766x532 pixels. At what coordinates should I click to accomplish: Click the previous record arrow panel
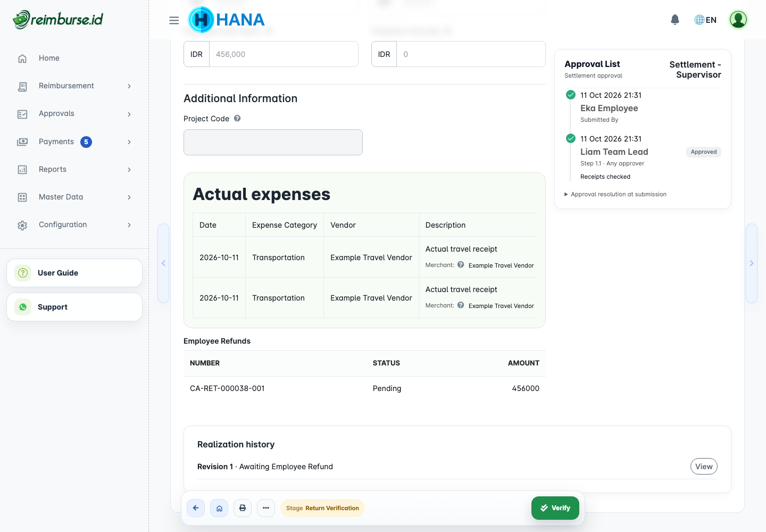click(163, 263)
